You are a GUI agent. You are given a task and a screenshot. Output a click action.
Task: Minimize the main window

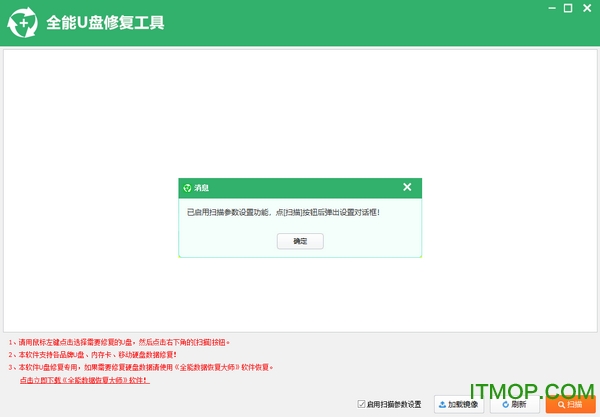(x=552, y=8)
